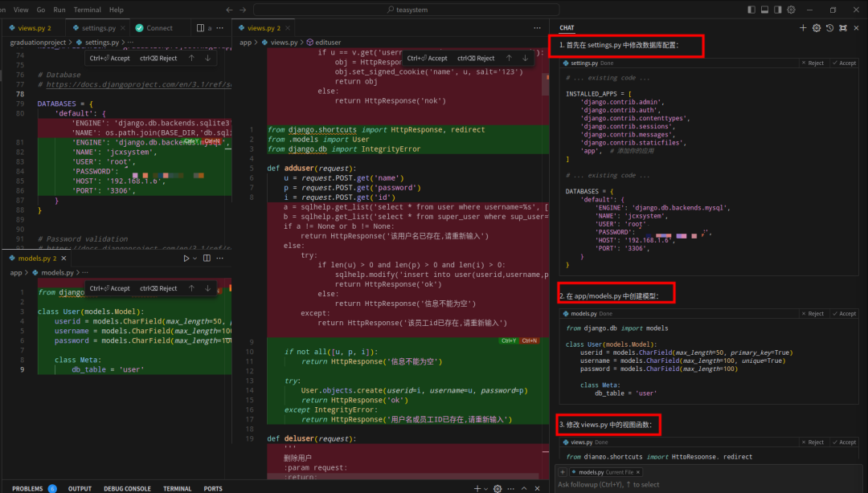Show chat history
Image resolution: width=868 pixels, height=493 pixels.
click(x=829, y=27)
